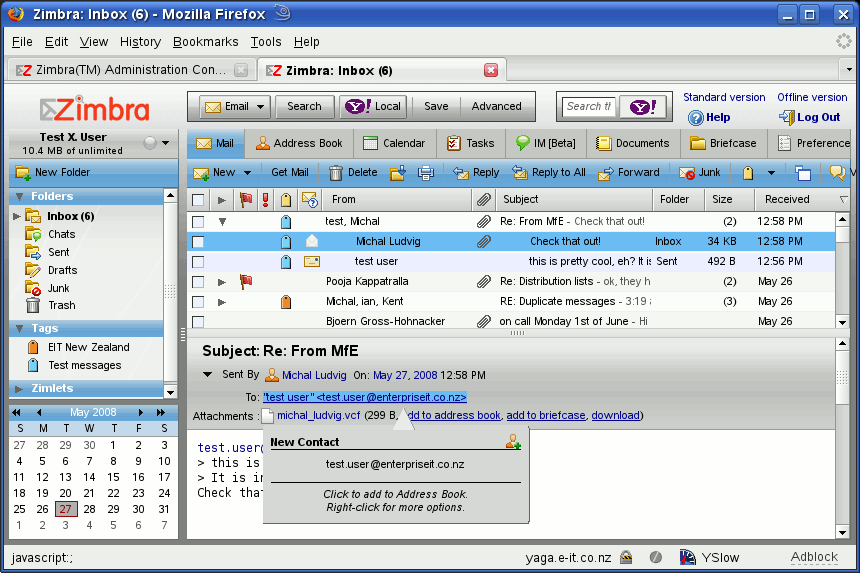Open the Briefcase tab
The image size is (860, 573).
[723, 143]
